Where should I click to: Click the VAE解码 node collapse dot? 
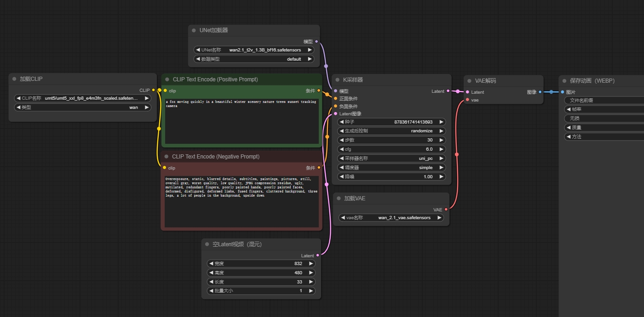(470, 81)
